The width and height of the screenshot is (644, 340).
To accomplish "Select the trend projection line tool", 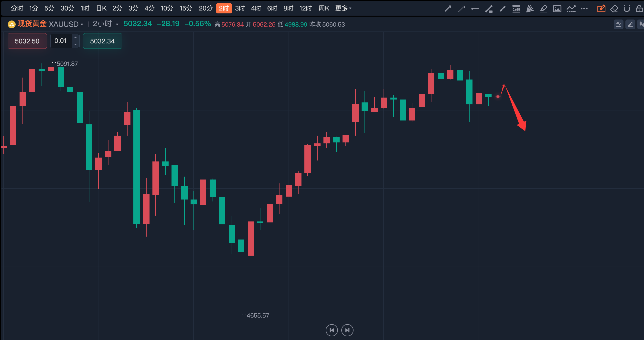I will tap(571, 9).
